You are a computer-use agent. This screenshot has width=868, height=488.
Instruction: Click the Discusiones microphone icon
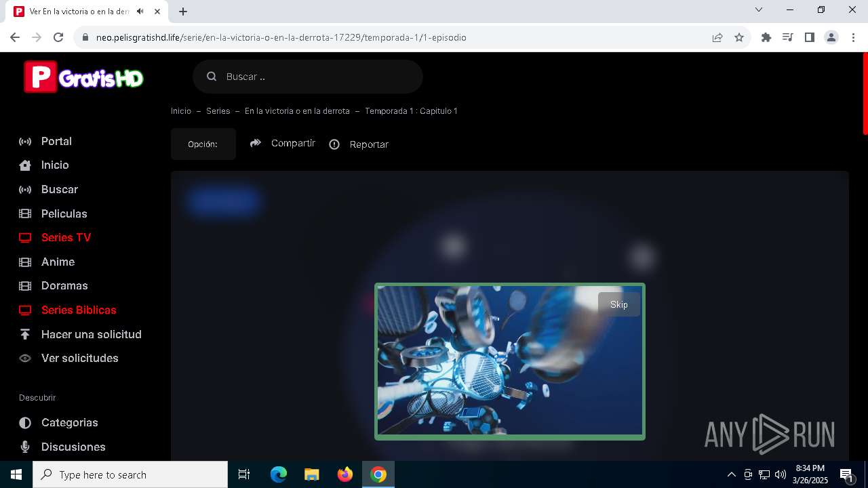tap(25, 447)
